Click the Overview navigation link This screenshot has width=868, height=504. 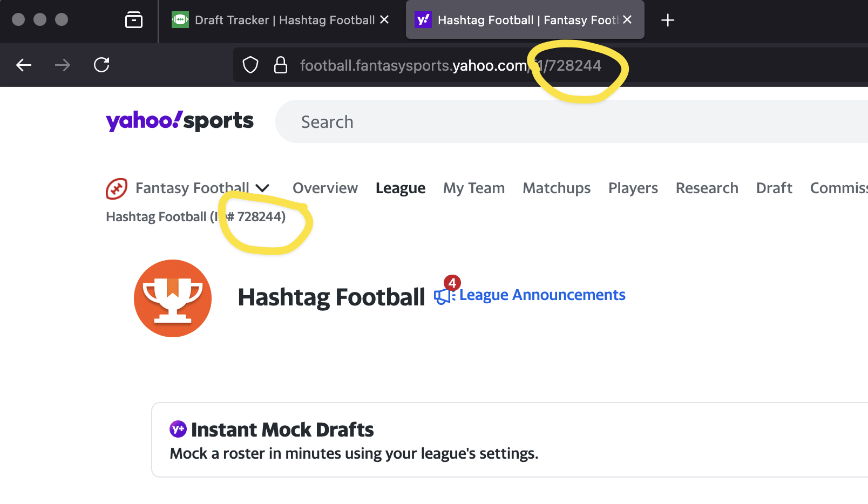pyautogui.click(x=325, y=188)
